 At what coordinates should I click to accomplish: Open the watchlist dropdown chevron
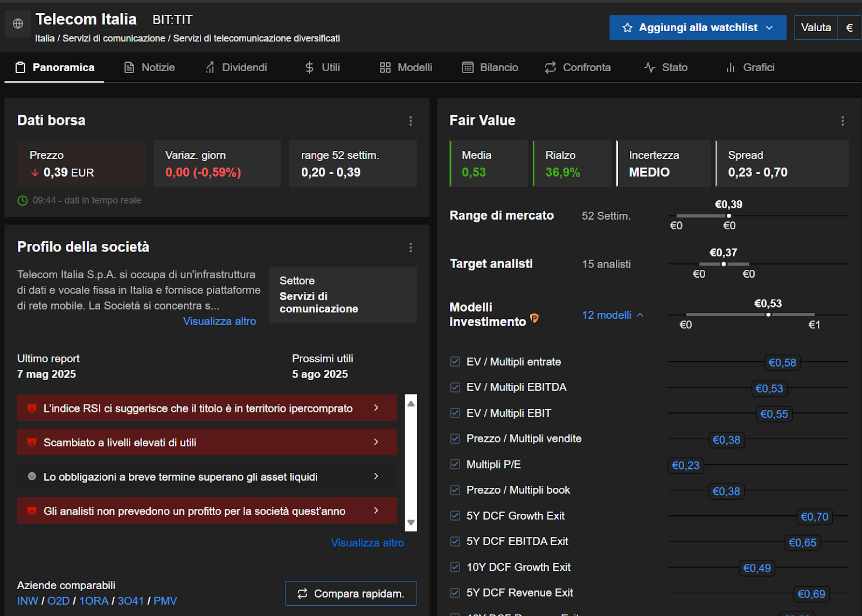769,27
